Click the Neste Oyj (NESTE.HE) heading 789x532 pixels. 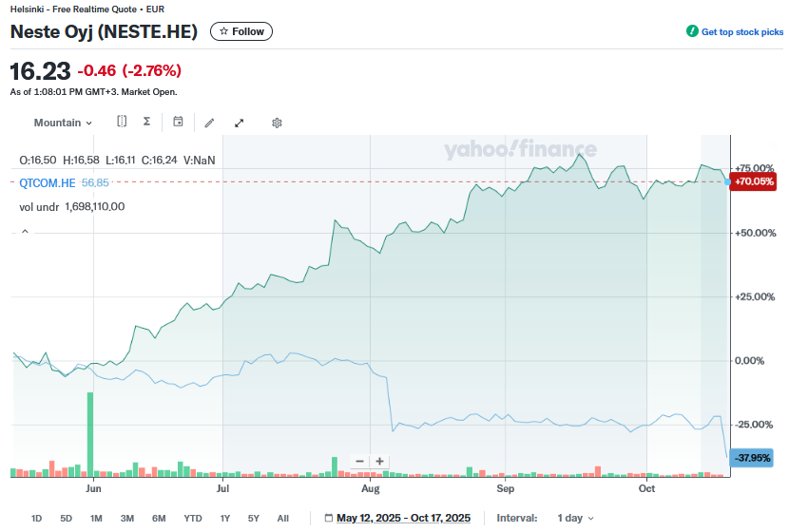[104, 31]
